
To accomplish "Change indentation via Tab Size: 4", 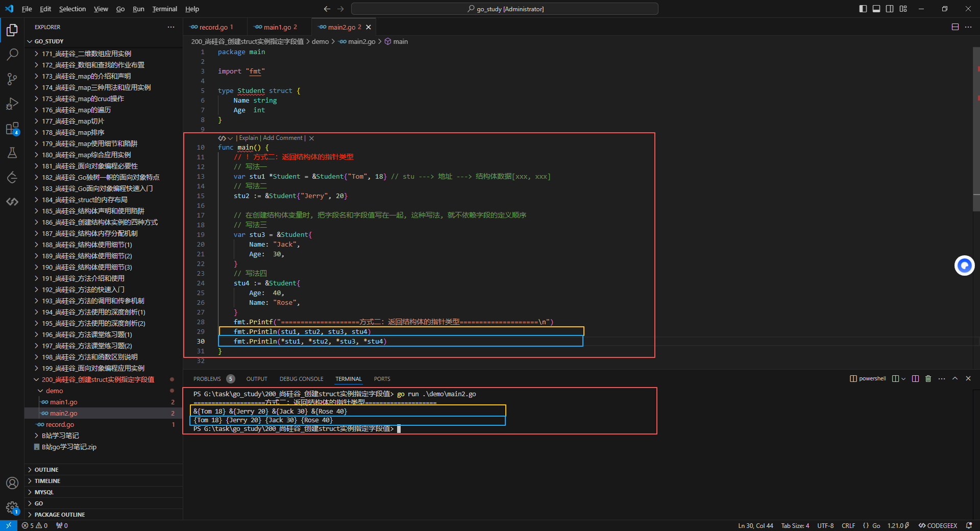I will tap(795, 525).
